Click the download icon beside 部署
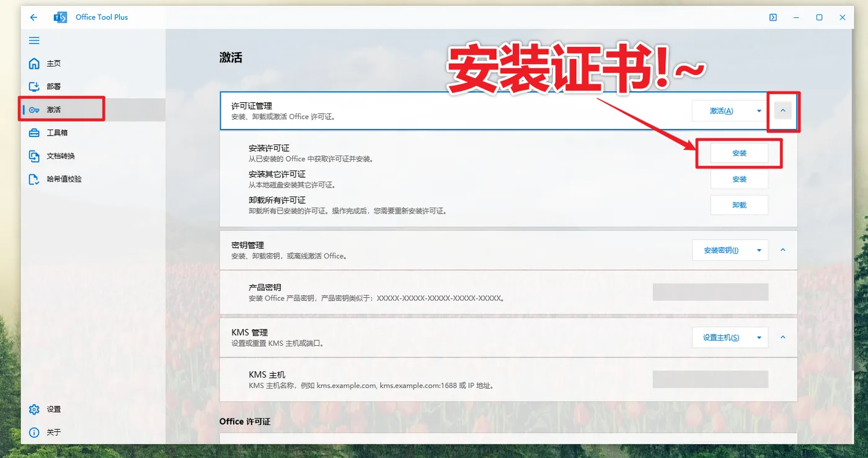Image resolution: width=868 pixels, height=458 pixels. [34, 86]
